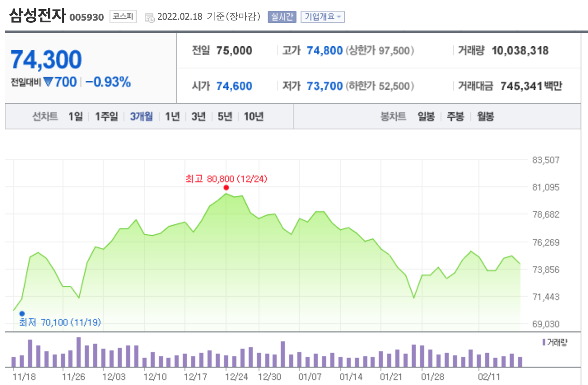Click the 02/11 date axis label

(x=489, y=377)
